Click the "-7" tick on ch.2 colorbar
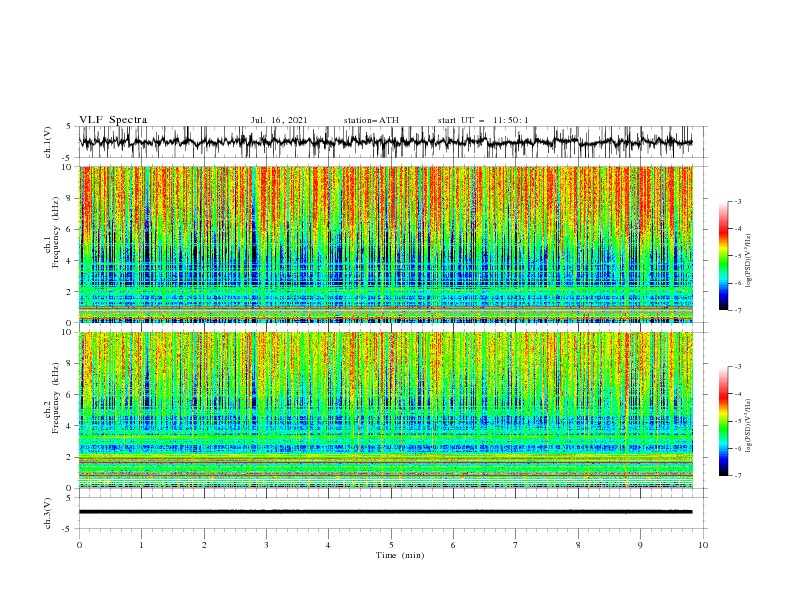The image size is (792, 612). 738,476
